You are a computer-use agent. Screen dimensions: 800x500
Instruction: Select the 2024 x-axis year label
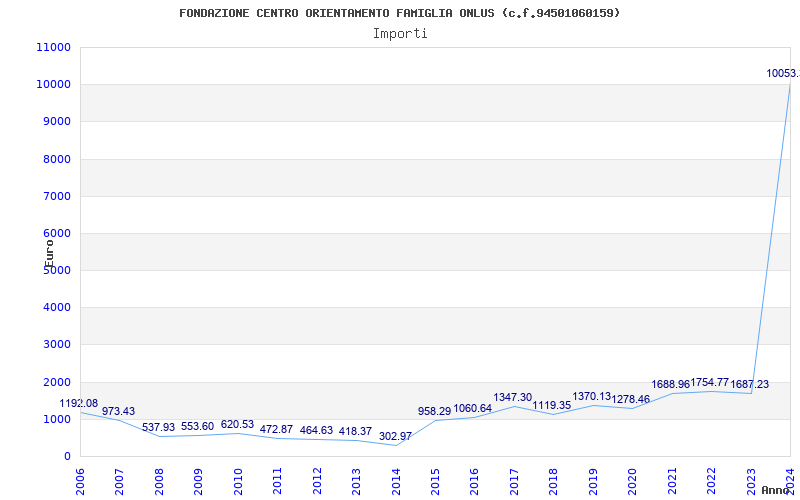pos(790,481)
